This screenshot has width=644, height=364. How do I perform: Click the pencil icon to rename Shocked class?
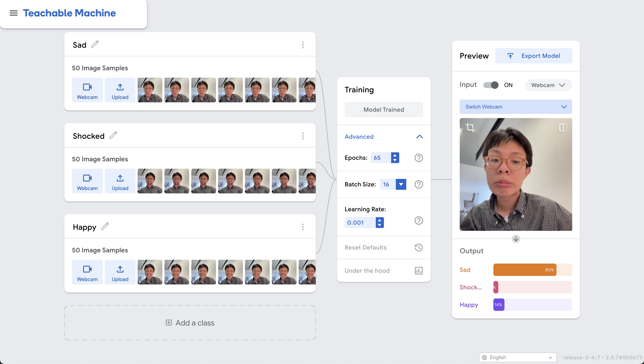[x=113, y=135]
